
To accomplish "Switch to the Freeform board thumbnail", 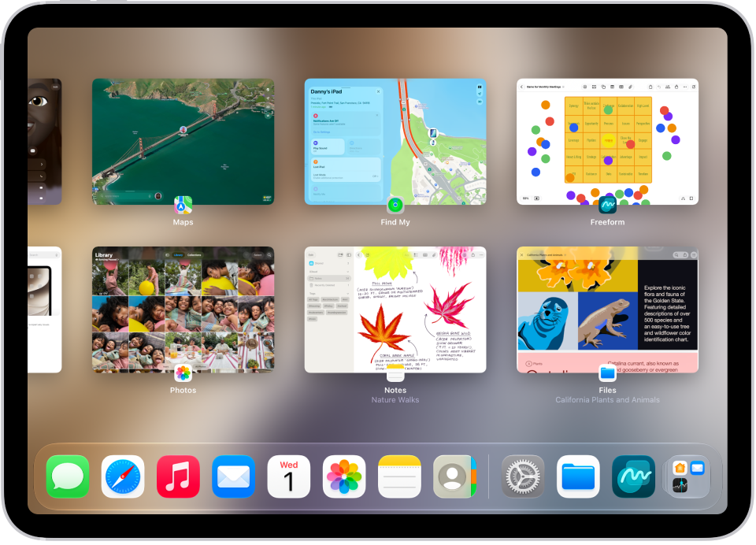I will 607,141.
